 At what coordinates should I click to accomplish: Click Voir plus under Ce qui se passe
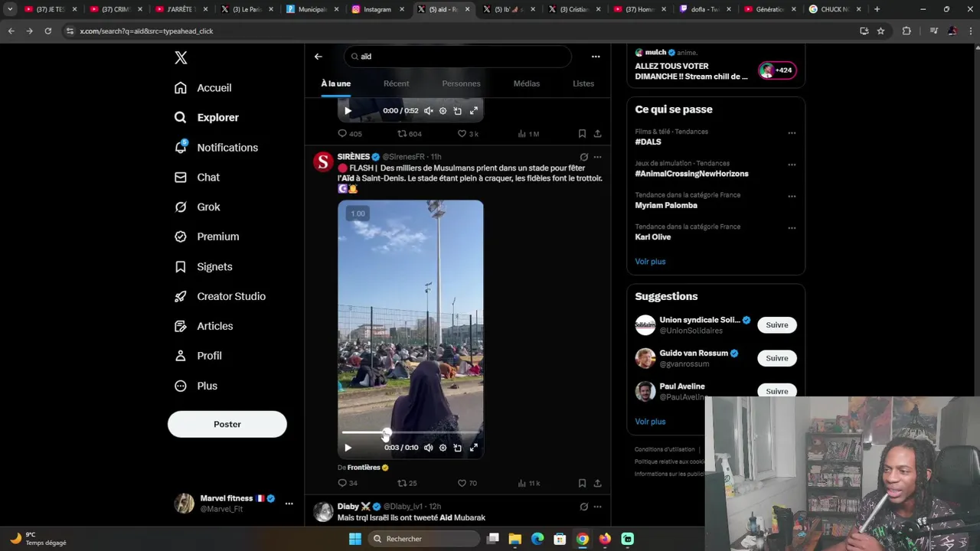[x=650, y=262]
